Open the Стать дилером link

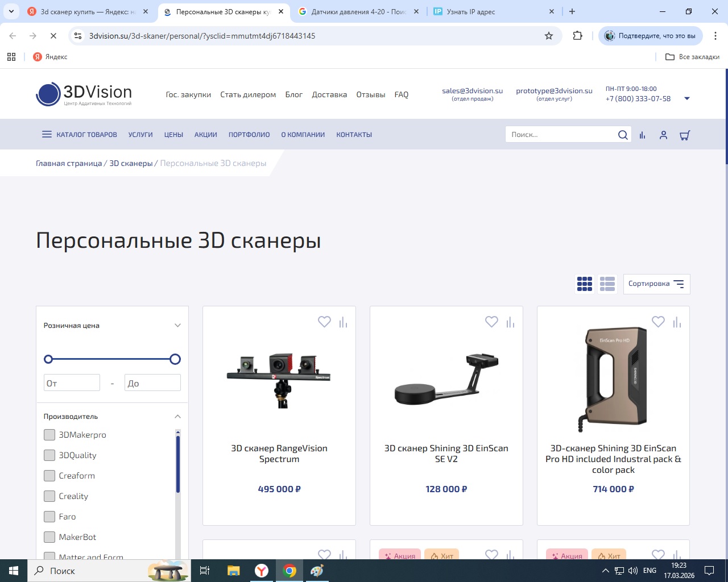[x=248, y=95]
